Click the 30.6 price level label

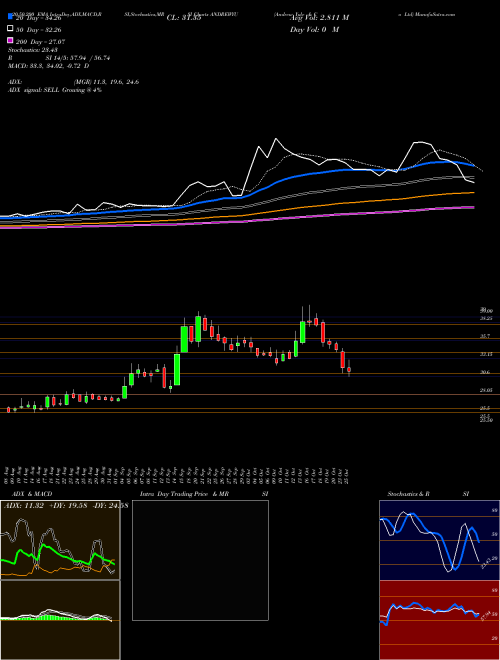[485, 373]
